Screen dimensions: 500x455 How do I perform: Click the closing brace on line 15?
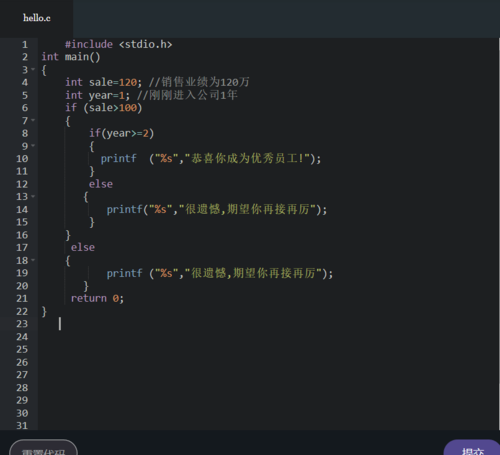click(x=92, y=222)
